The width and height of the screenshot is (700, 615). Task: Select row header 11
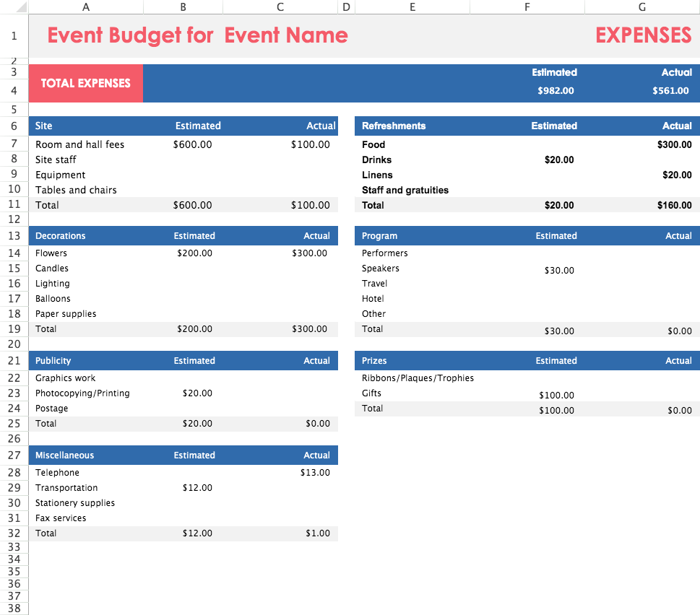click(x=14, y=204)
